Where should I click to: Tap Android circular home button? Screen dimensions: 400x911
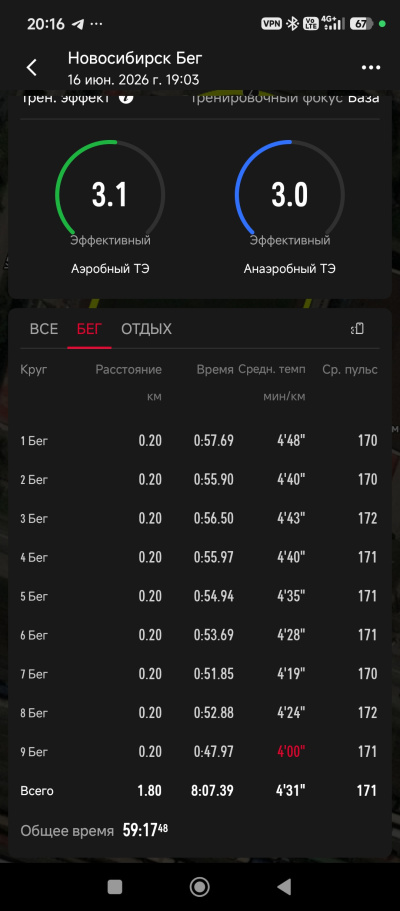point(199,887)
